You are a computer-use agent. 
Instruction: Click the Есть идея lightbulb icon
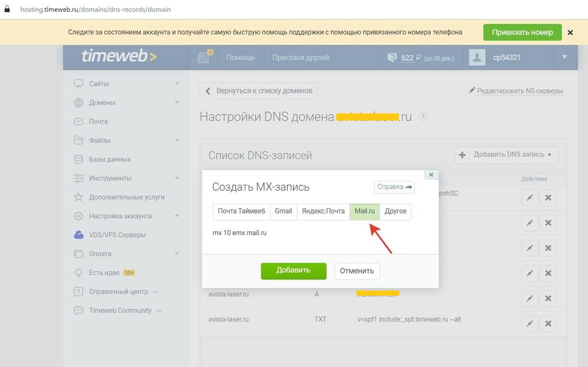pos(78,272)
